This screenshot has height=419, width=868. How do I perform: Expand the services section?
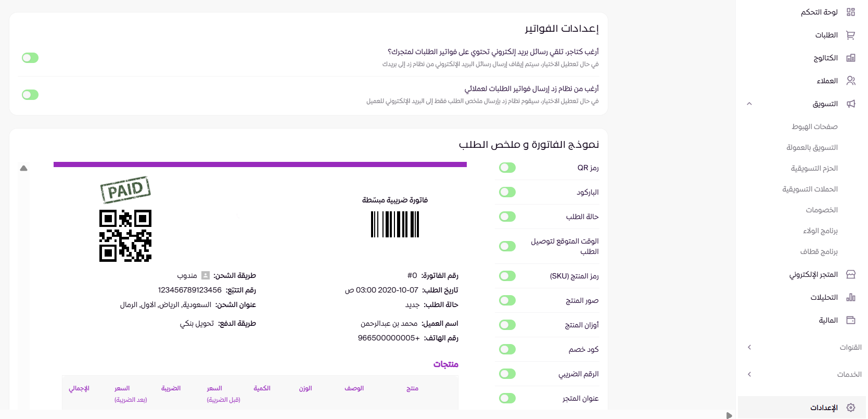point(749,374)
